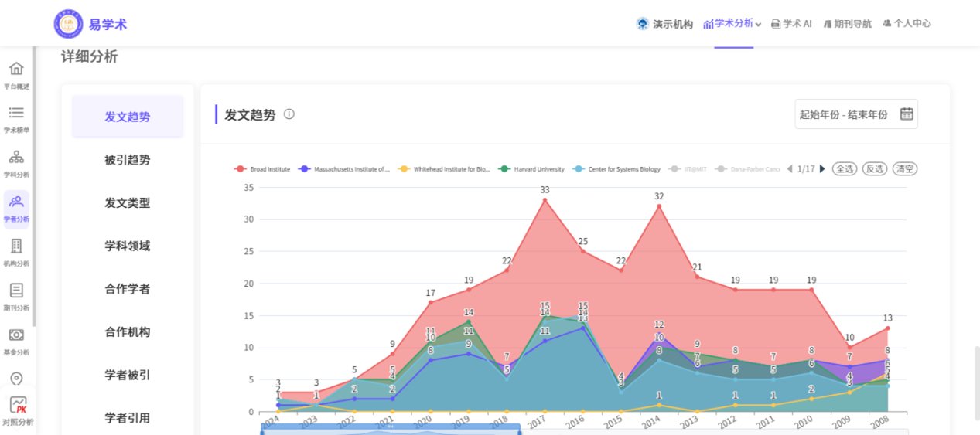The height and width of the screenshot is (435, 980).
Task: Click the 演示机构 institution avatar icon
Action: (x=642, y=24)
